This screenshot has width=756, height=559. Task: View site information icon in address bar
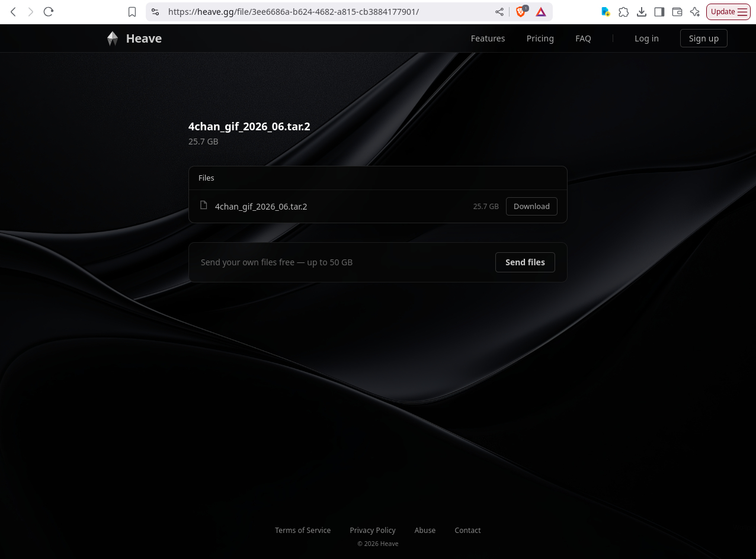(155, 12)
